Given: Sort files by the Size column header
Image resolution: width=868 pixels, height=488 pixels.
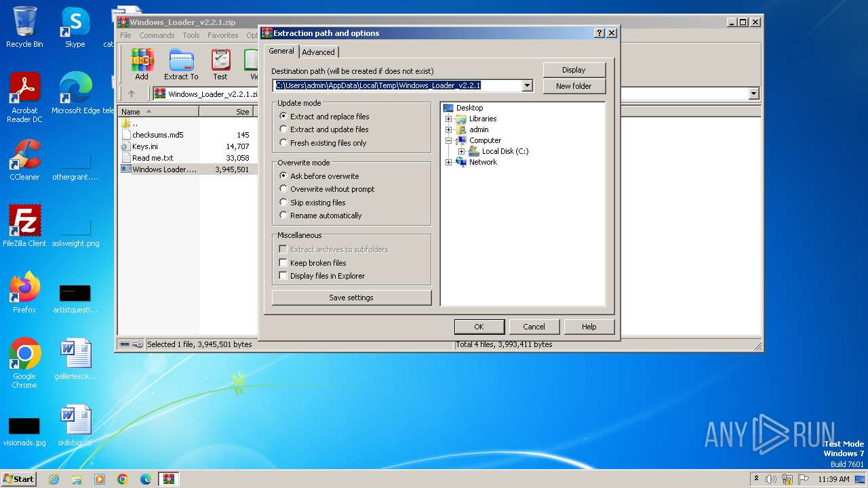Looking at the screenshot, I should point(226,112).
